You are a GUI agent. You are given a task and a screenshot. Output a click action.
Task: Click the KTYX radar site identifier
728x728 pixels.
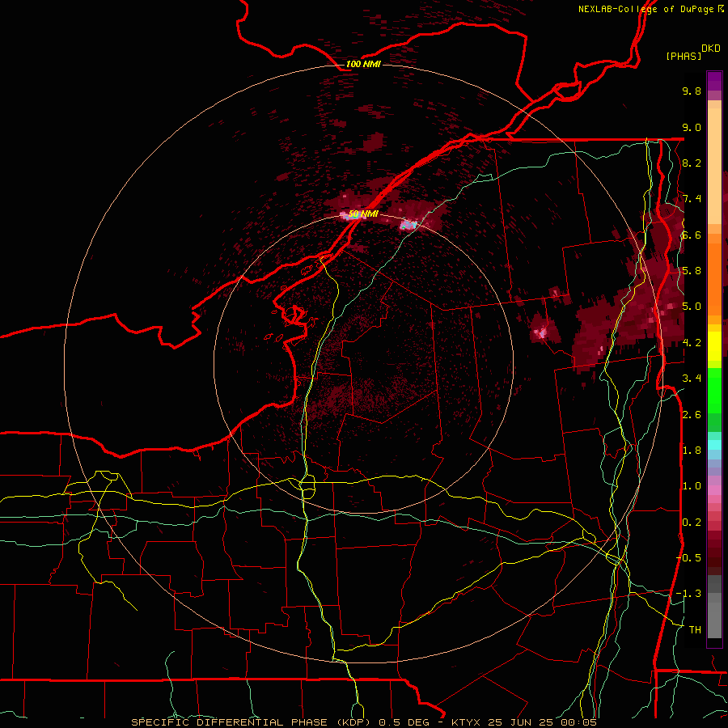point(468,722)
